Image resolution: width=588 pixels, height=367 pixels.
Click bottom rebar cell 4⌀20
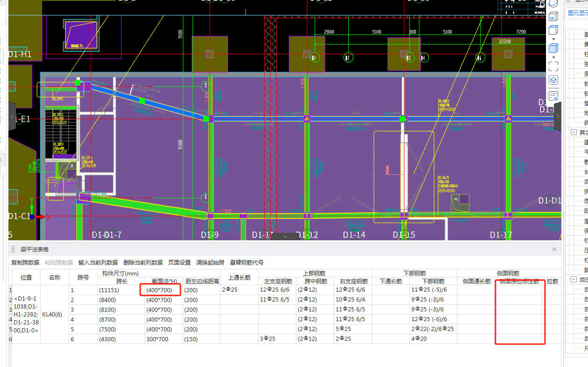(433, 339)
